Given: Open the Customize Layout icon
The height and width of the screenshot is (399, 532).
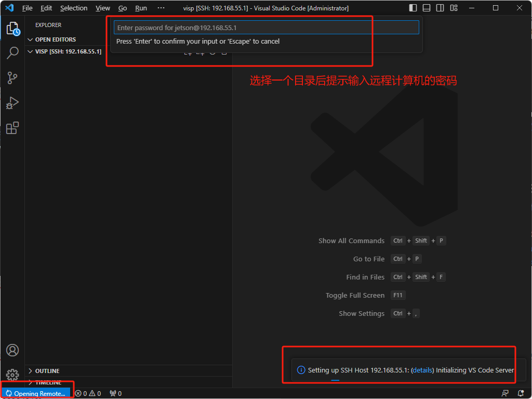Looking at the screenshot, I should click(454, 8).
